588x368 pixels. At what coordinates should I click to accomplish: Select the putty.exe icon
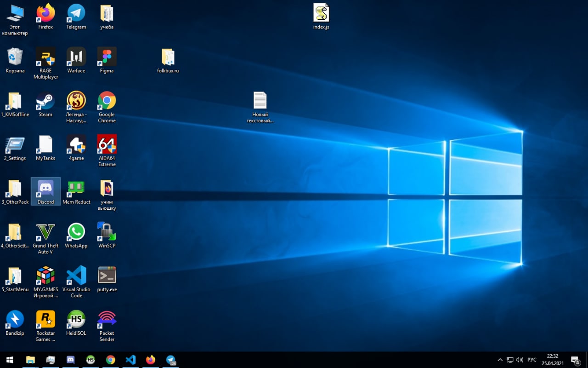[x=107, y=279]
